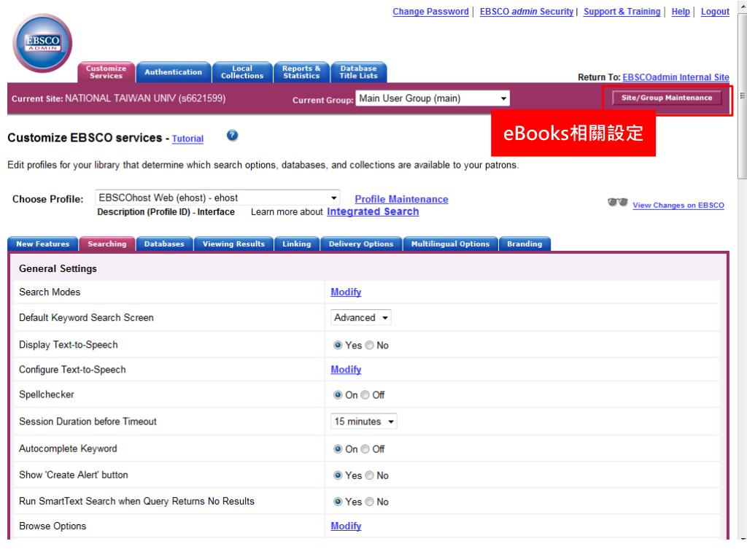Select No for Display Text-to-Speech

[369, 345]
